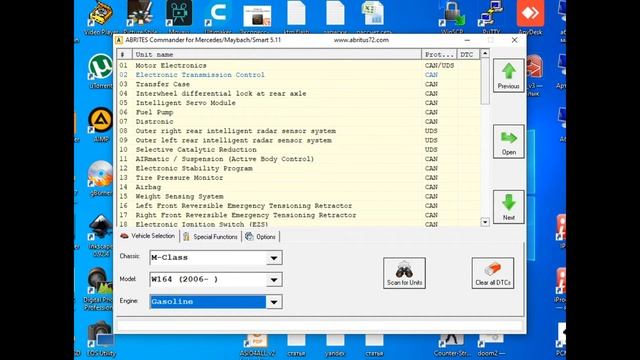The height and width of the screenshot is (360, 640).
Task: Select Motor Electronics row
Action: pyautogui.click(x=299, y=65)
